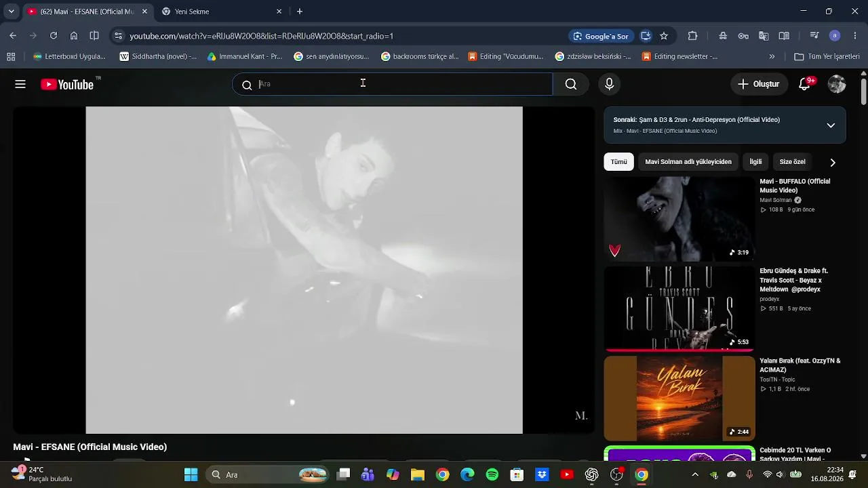This screenshot has height=488, width=868.
Task: Toggle Chrome split view icon
Action: coord(94,36)
